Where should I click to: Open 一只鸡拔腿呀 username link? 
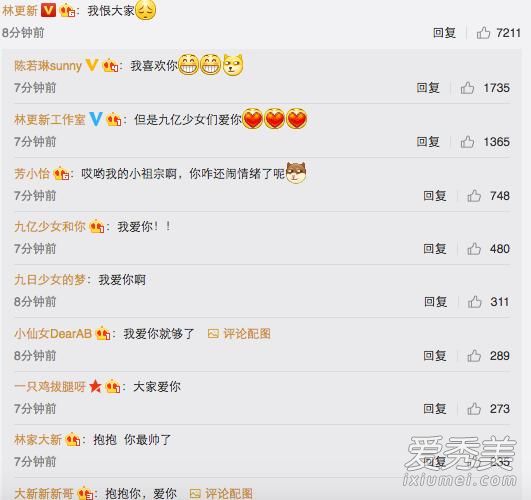tap(50, 386)
